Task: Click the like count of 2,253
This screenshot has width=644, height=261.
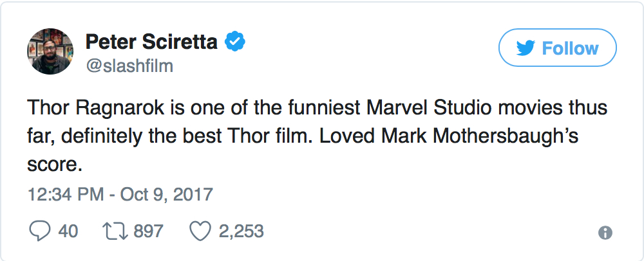Action: [241, 231]
